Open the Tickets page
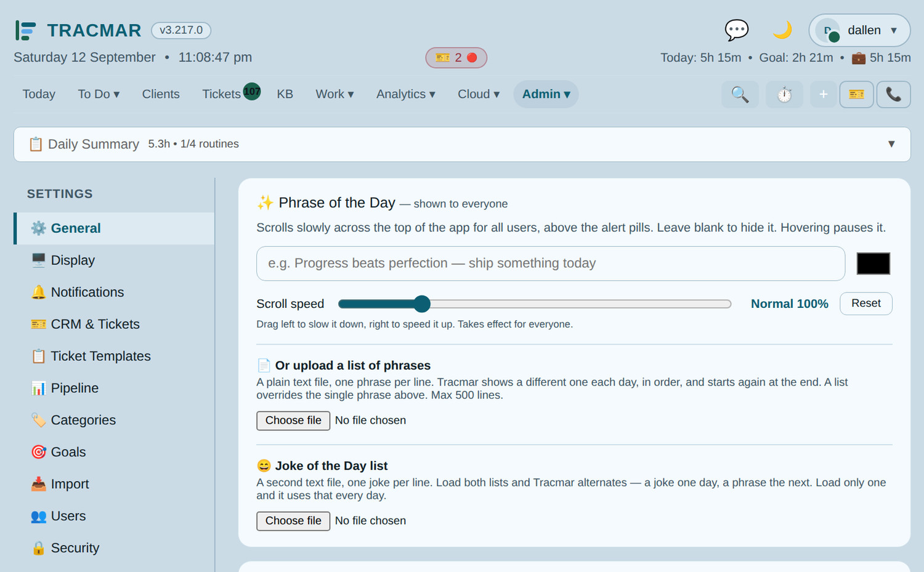Image resolution: width=924 pixels, height=572 pixels. pos(221,94)
